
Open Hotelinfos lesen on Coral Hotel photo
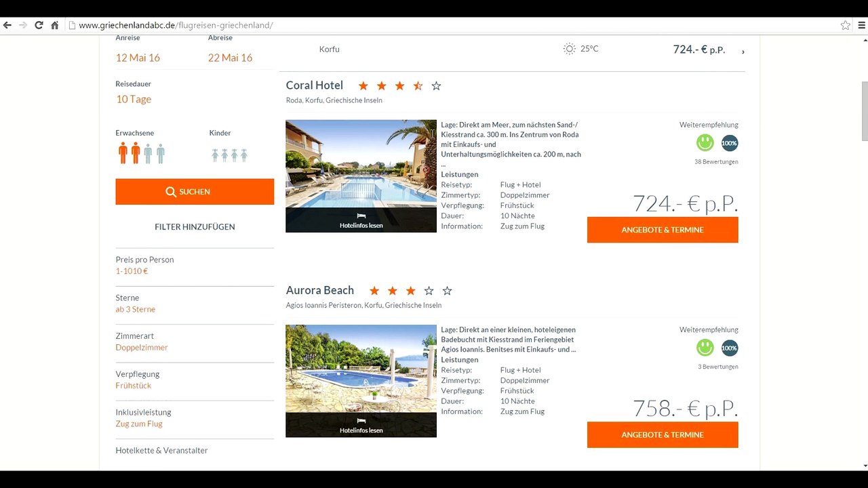tap(361, 221)
